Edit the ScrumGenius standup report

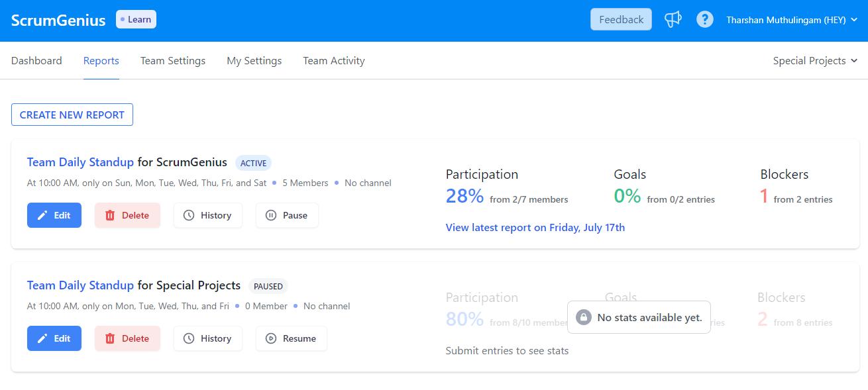coord(54,215)
